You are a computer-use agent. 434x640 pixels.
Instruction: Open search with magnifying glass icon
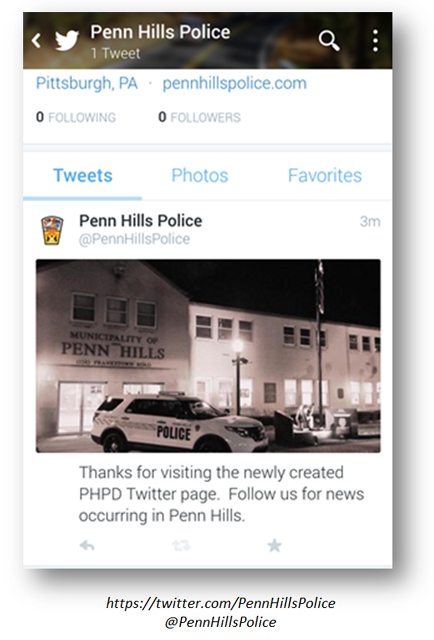(329, 40)
